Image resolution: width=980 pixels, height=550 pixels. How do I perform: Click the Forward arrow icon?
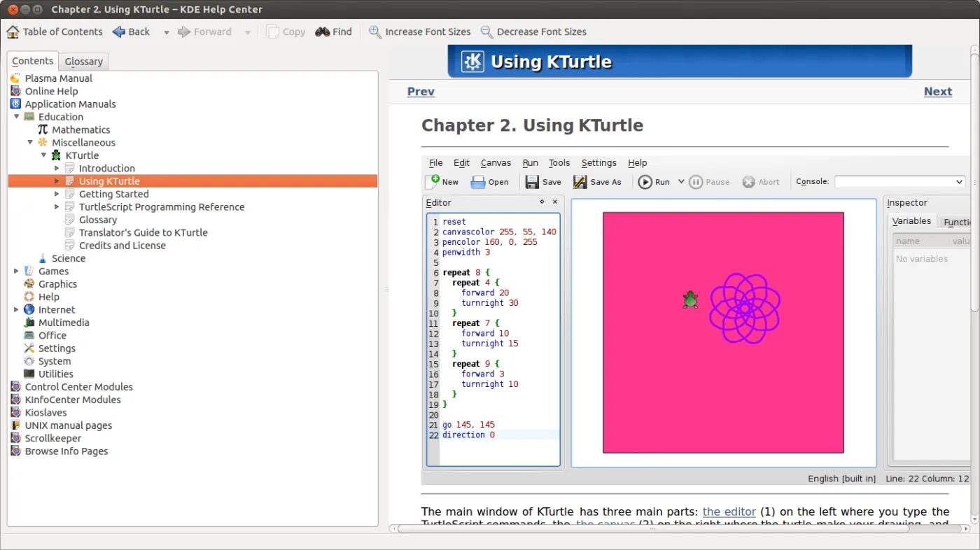pyautogui.click(x=184, y=31)
